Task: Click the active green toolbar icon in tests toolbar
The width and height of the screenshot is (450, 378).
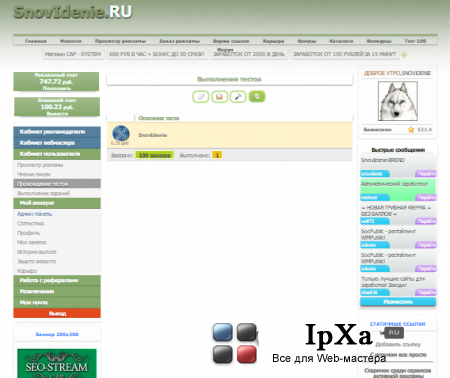Action: pos(257,97)
